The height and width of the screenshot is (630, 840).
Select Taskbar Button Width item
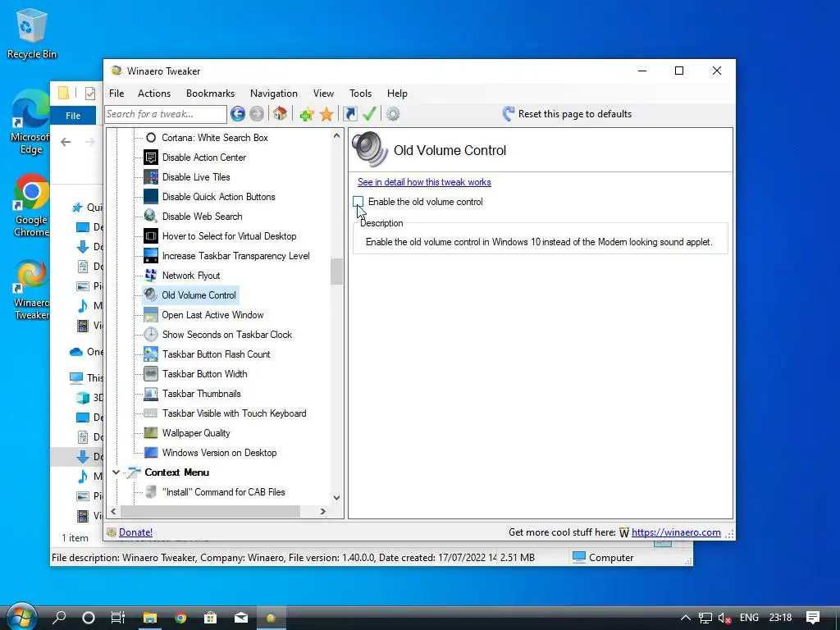[x=204, y=374]
